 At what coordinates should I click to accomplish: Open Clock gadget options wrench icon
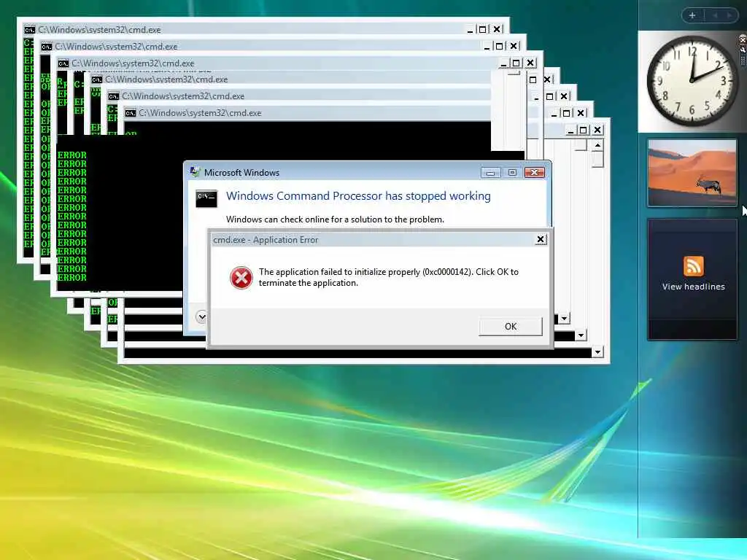(742, 49)
